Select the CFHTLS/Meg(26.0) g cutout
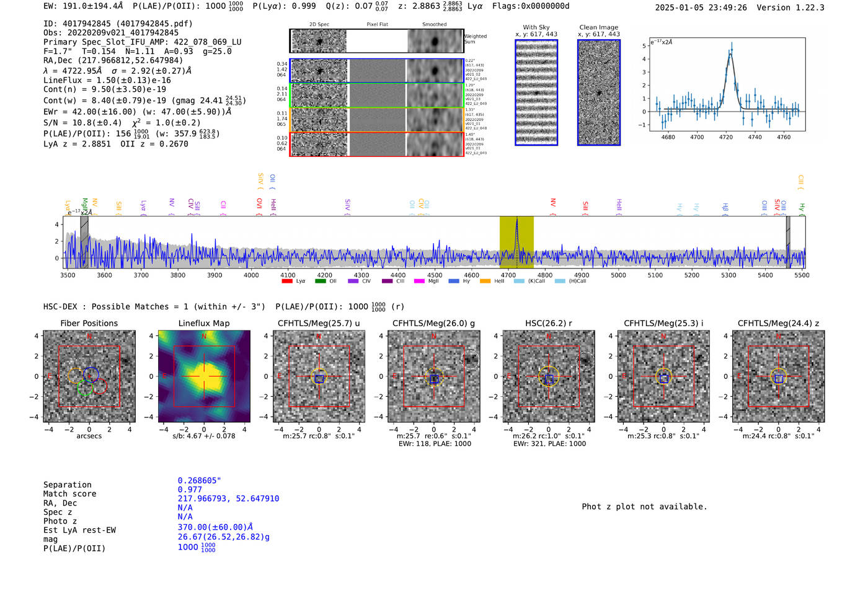The image size is (868, 591). (x=434, y=376)
